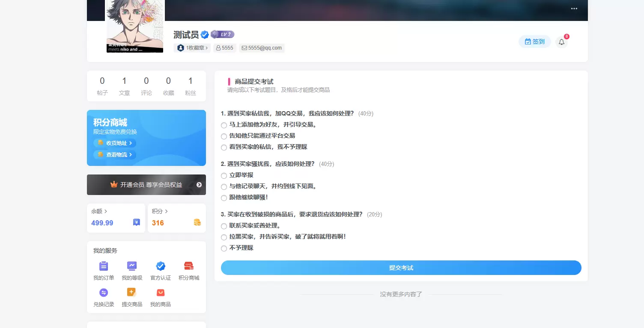
Task: Expand the 余额 balance details
Action: point(99,211)
